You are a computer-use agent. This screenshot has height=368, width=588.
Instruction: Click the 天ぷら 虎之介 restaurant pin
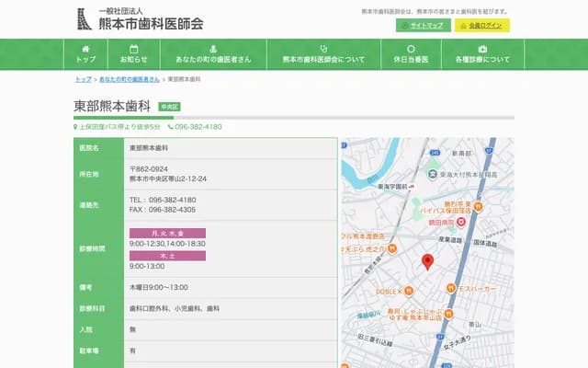(x=392, y=248)
